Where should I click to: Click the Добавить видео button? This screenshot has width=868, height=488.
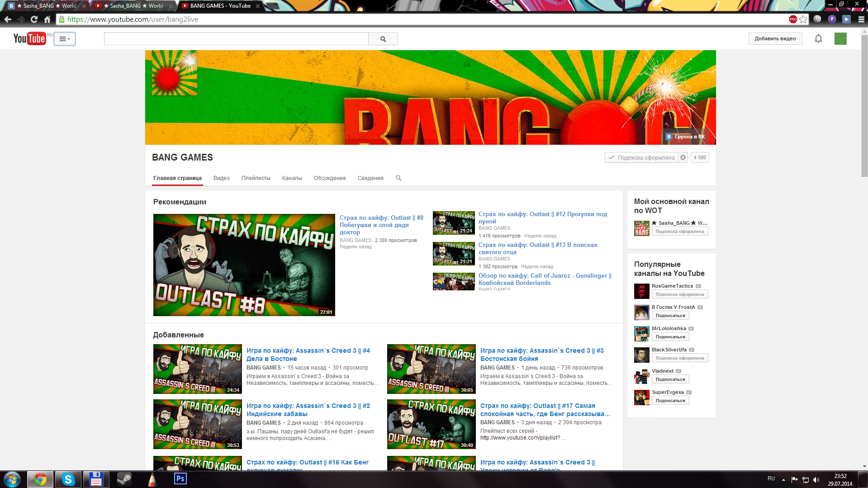pyautogui.click(x=775, y=38)
